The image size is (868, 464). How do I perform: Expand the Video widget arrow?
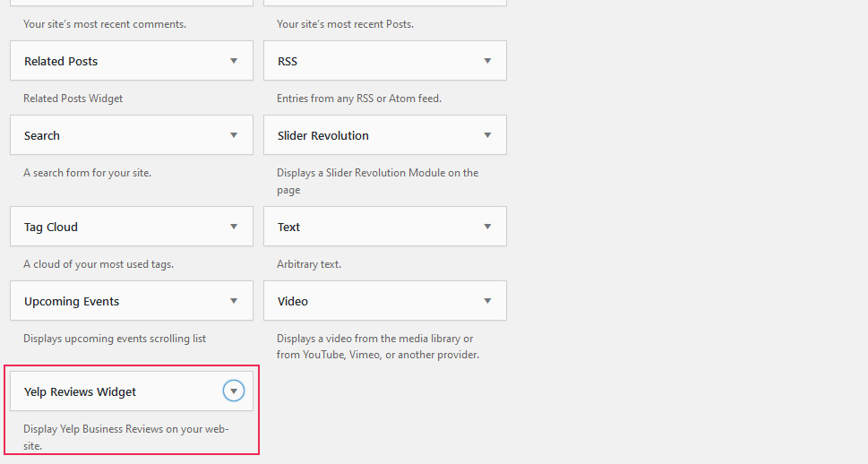click(487, 301)
